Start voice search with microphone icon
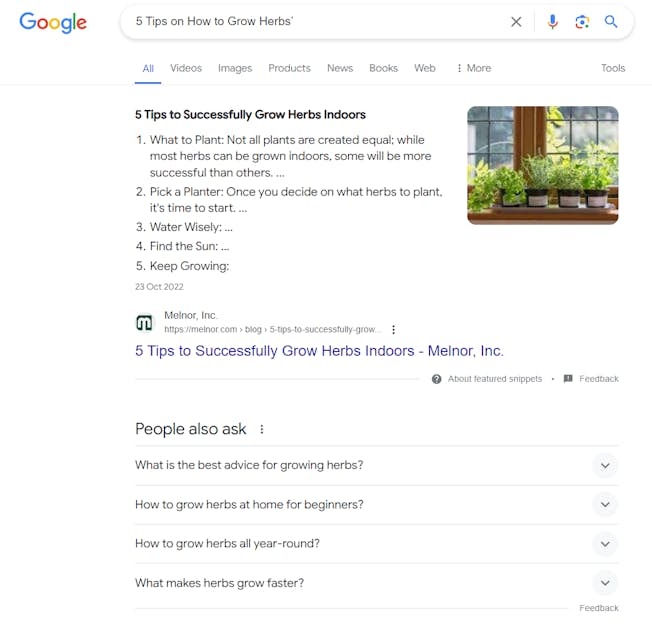This screenshot has height=629, width=652. click(552, 22)
